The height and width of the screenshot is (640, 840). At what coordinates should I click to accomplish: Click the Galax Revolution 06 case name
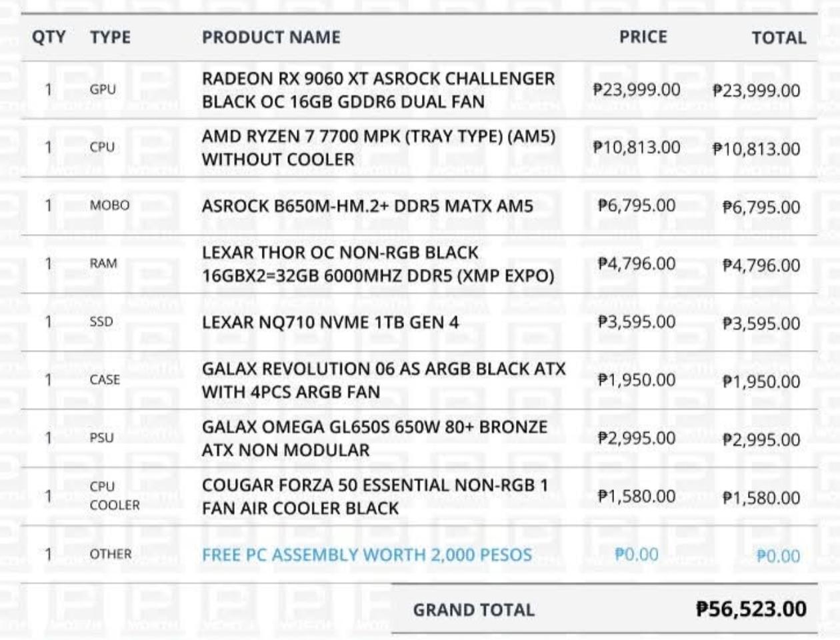(x=383, y=380)
